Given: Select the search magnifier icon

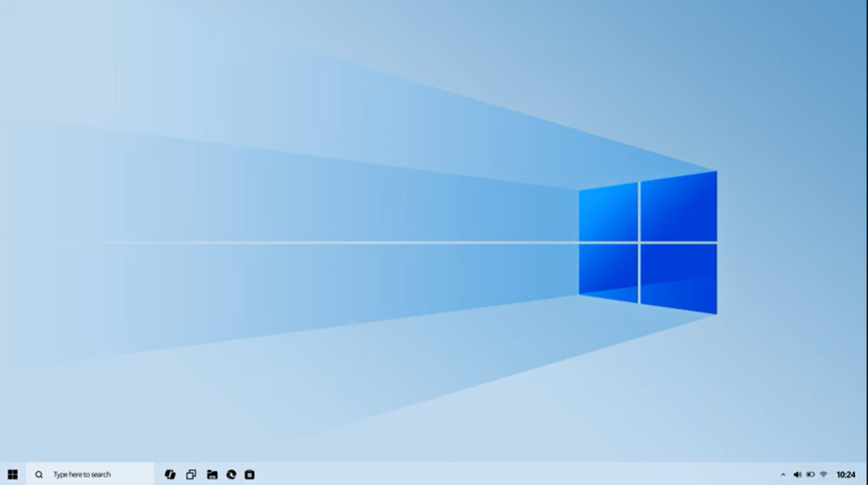Looking at the screenshot, I should (38, 474).
